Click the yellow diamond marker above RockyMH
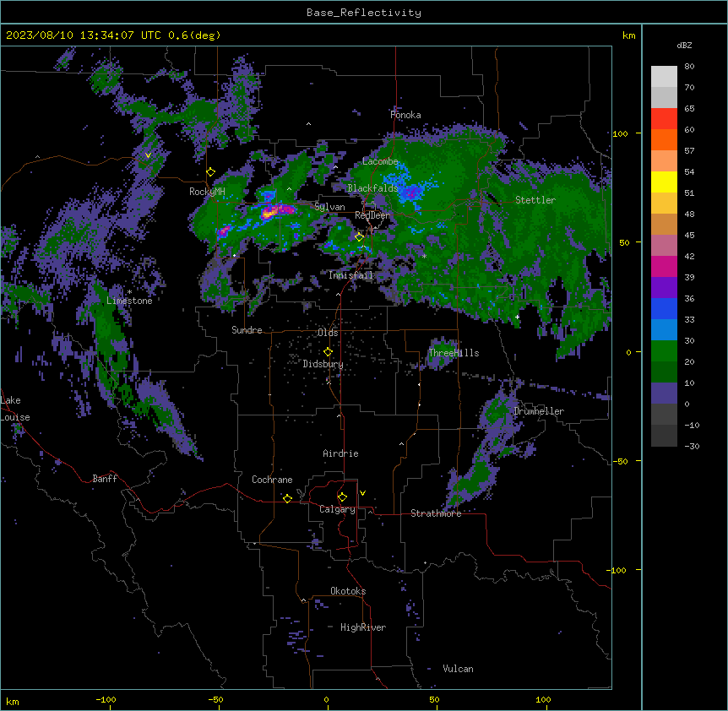 (211, 171)
